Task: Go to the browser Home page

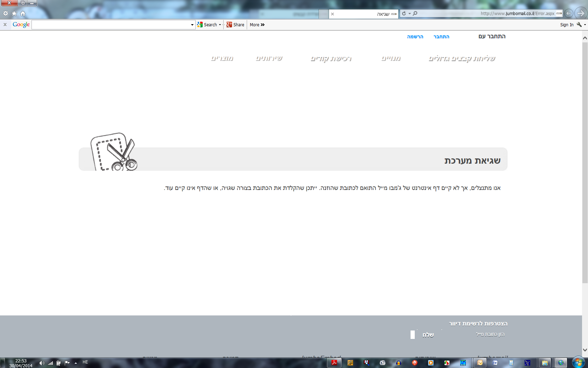Action: click(x=23, y=13)
